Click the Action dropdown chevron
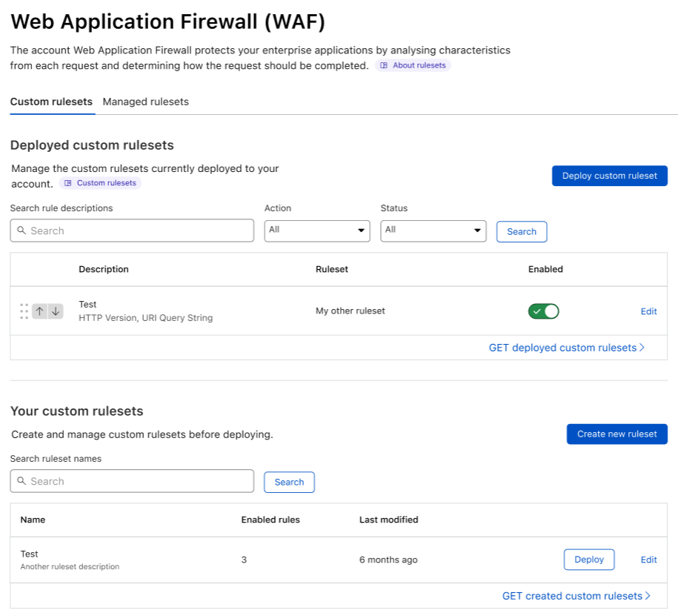Image resolution: width=678 pixels, height=616 pixels. pos(360,231)
